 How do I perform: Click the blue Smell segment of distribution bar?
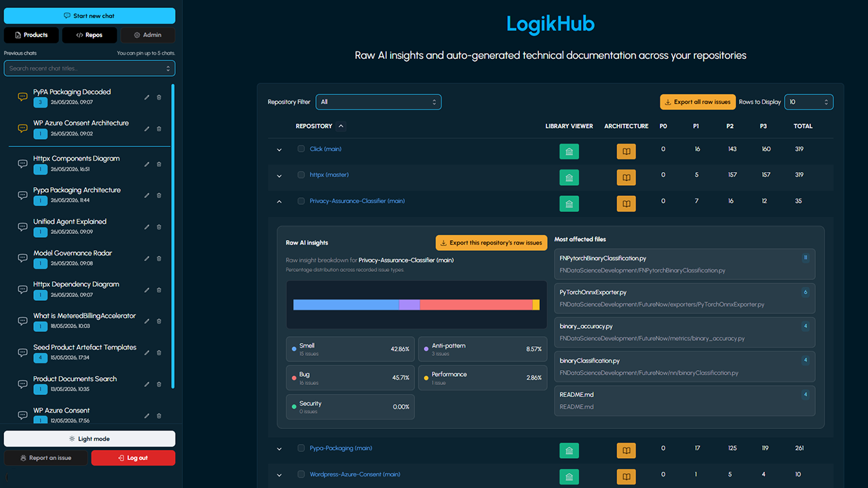coord(346,305)
